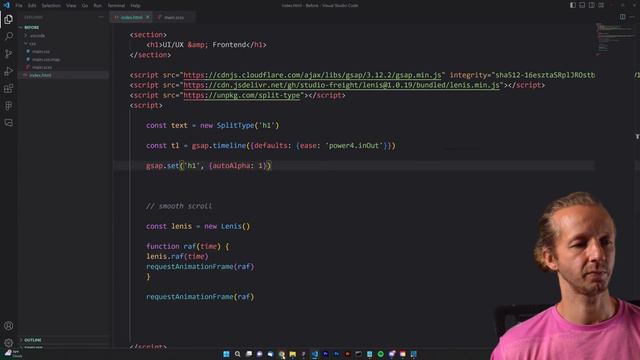Open the Manage gear icon
This screenshot has width=640, height=360.
tap(9, 343)
